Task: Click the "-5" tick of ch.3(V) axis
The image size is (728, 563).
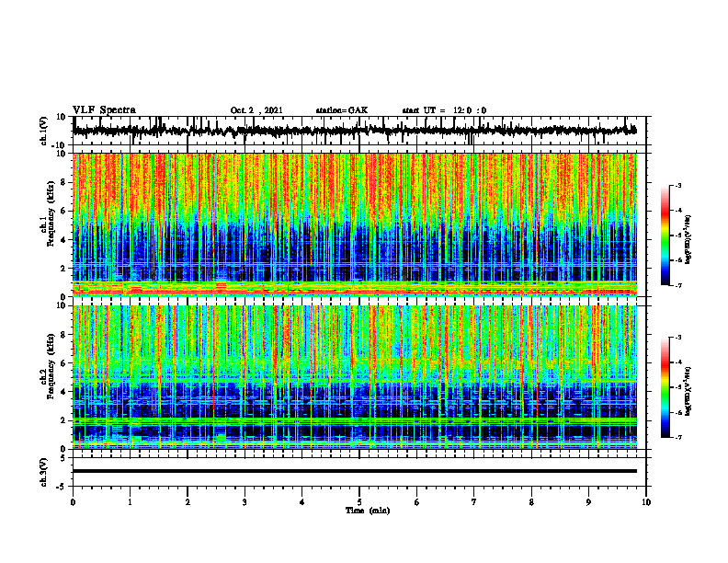Action: pyautogui.click(x=63, y=487)
